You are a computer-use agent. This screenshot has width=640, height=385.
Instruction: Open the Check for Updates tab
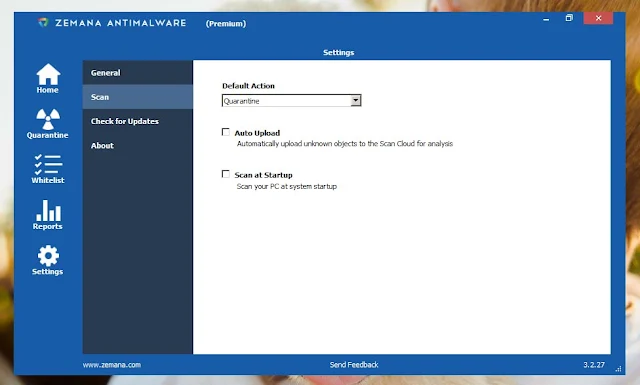[138, 121]
